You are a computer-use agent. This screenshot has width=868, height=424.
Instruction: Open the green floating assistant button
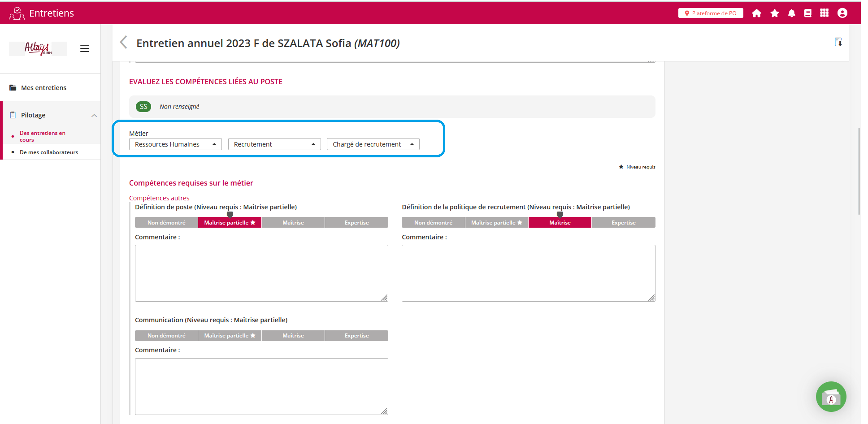831,397
